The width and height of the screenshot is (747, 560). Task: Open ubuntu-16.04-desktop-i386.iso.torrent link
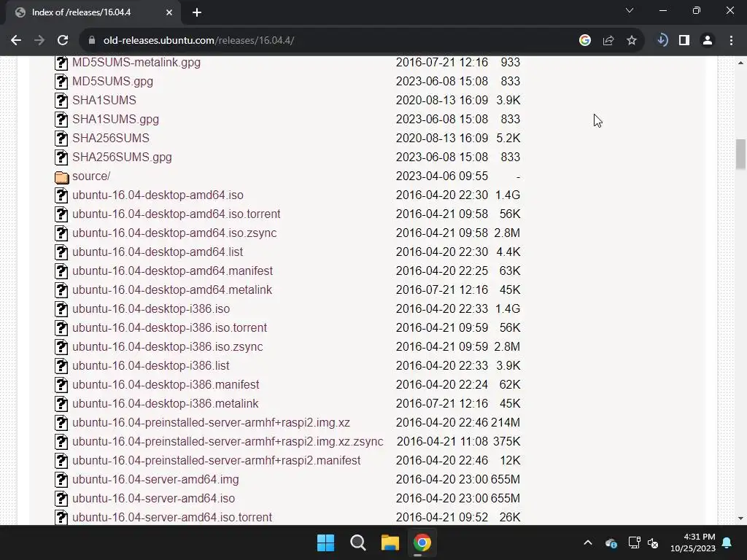pos(169,327)
